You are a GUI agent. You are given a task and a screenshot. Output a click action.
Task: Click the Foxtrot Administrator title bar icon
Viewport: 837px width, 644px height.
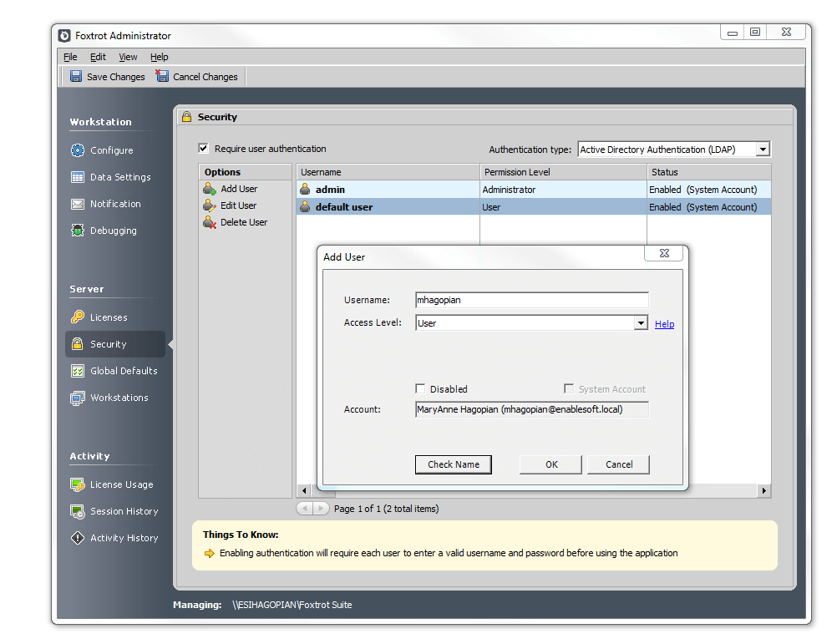[x=64, y=36]
